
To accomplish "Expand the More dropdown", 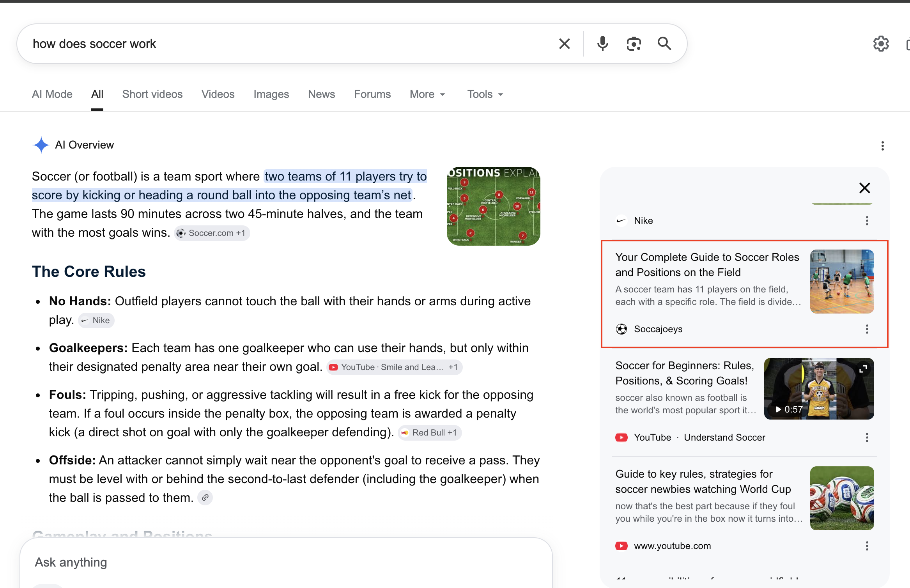I will pos(427,94).
